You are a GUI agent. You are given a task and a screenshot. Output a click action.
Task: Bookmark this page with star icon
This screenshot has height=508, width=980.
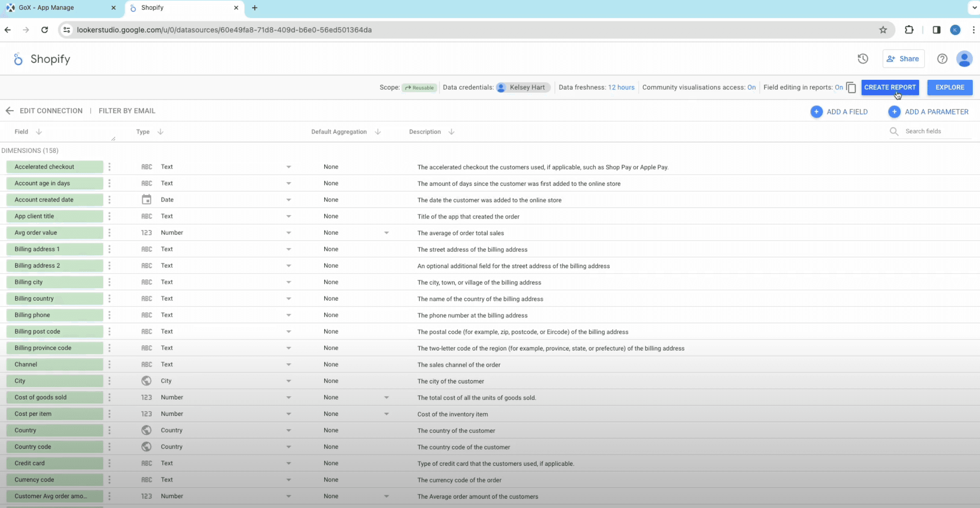coord(883,30)
